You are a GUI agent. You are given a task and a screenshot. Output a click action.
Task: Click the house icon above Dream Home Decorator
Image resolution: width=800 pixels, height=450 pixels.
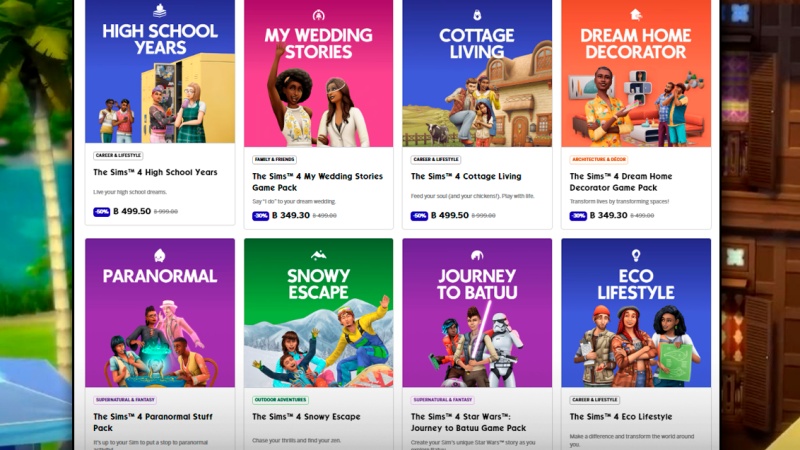(x=636, y=15)
